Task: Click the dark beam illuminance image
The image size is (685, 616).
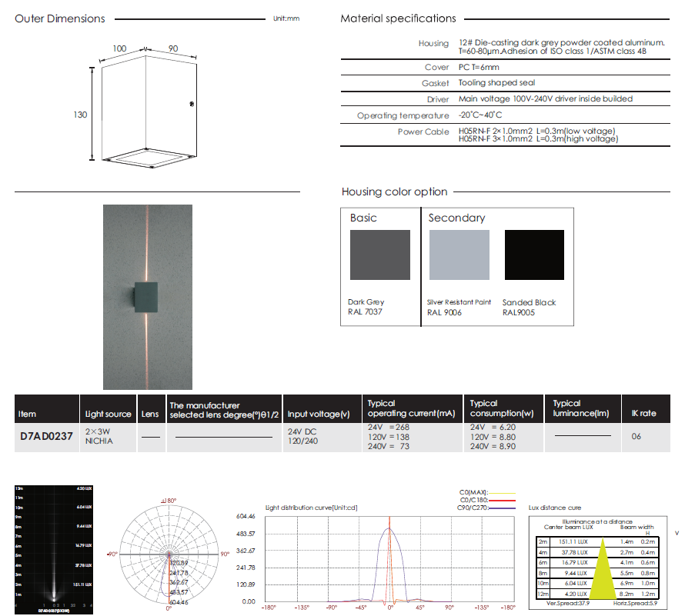Action: click(53, 548)
